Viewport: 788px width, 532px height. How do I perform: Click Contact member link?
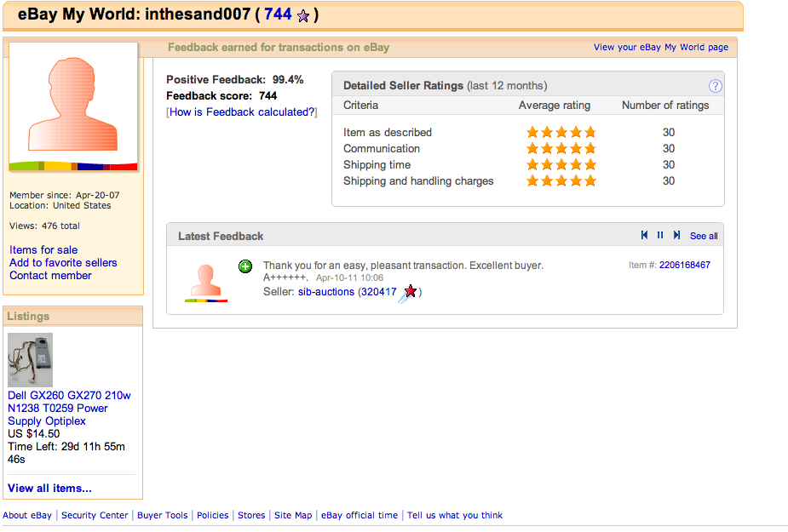coord(50,275)
